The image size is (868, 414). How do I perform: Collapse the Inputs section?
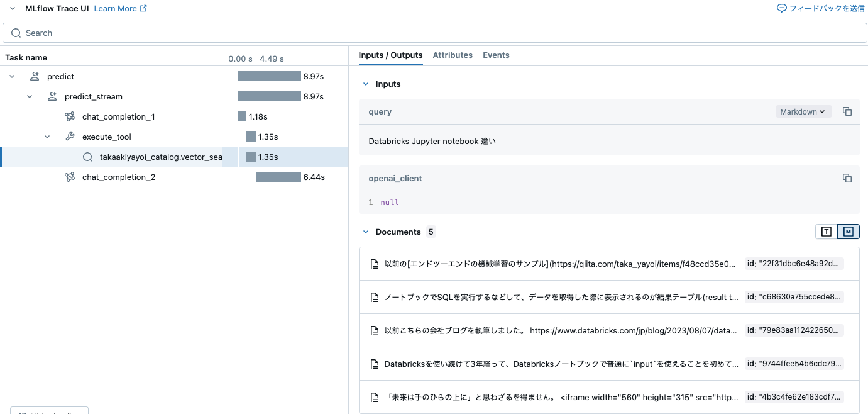coord(366,84)
